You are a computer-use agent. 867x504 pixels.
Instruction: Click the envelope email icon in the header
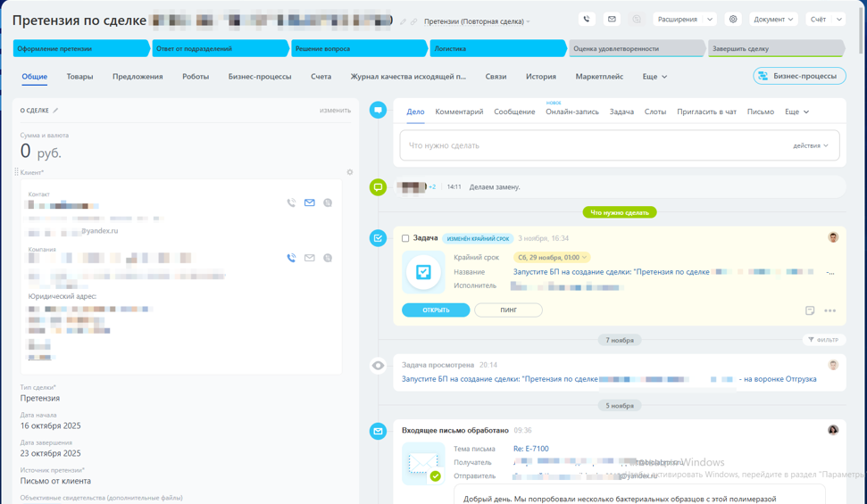612,19
